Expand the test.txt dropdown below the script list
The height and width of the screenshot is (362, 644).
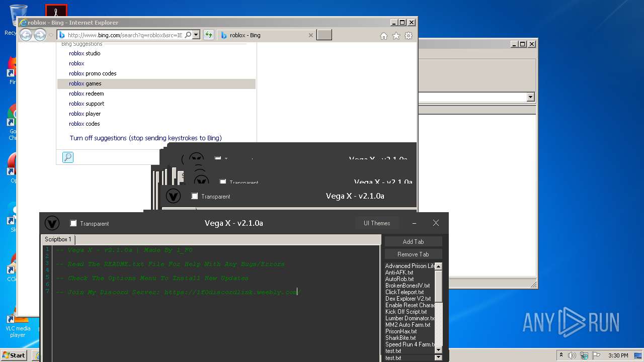438,357
